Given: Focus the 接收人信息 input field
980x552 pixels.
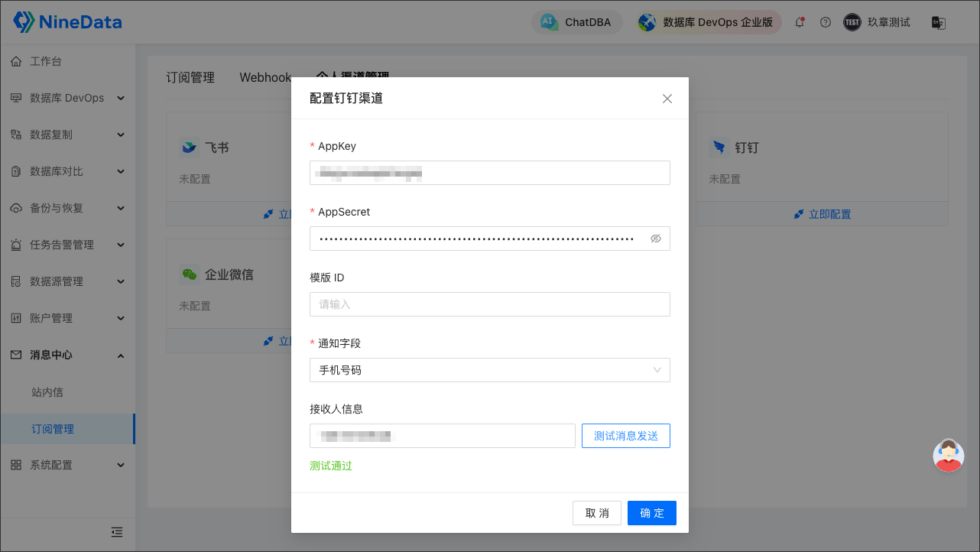Looking at the screenshot, I should pos(443,436).
